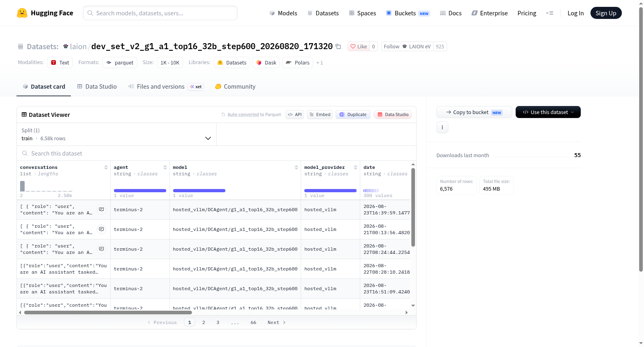Viewport: 644px width, 347px height.
Task: Go to page 3 of results
Action: (x=218, y=322)
